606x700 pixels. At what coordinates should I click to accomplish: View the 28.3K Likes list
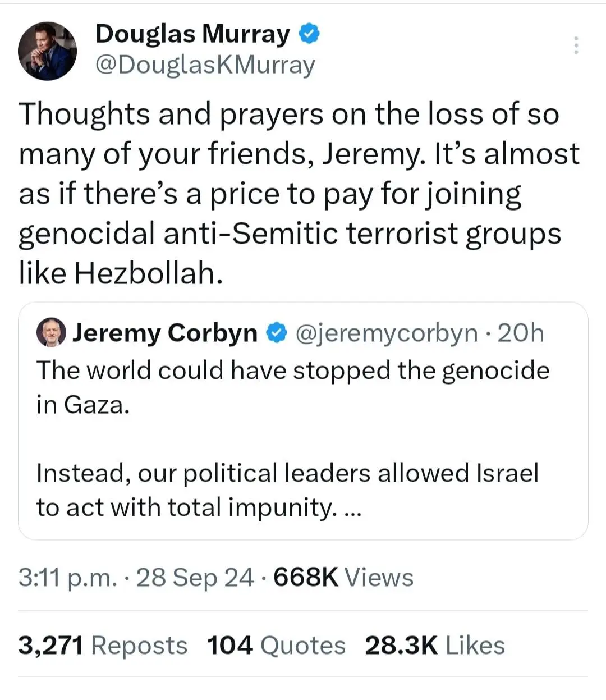pos(434,646)
